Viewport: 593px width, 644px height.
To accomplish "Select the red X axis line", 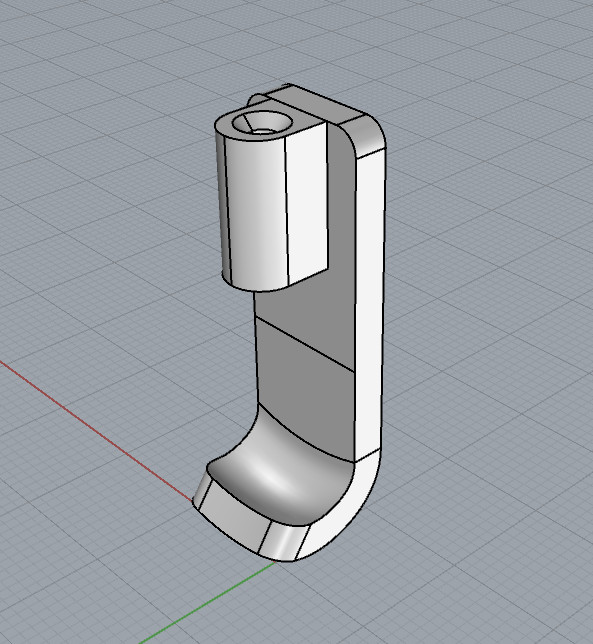I will point(97,431).
